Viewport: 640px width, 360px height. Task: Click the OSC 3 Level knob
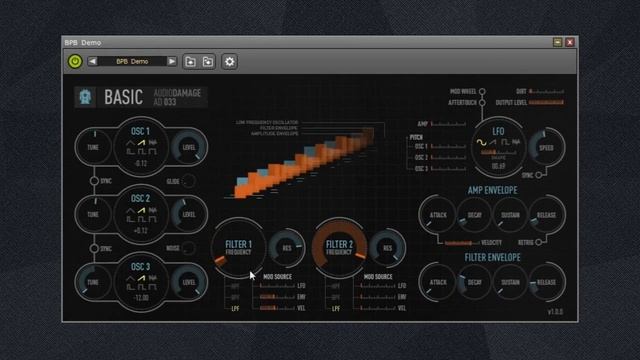[189, 282]
